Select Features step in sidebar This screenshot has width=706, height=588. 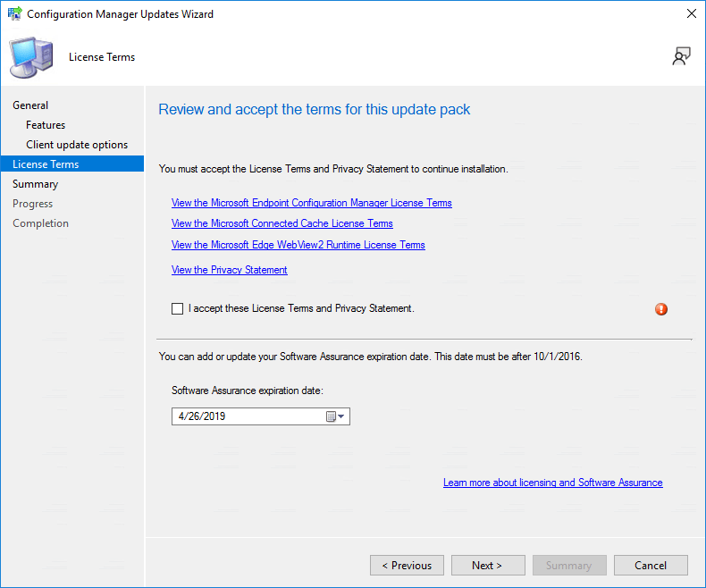(x=46, y=125)
